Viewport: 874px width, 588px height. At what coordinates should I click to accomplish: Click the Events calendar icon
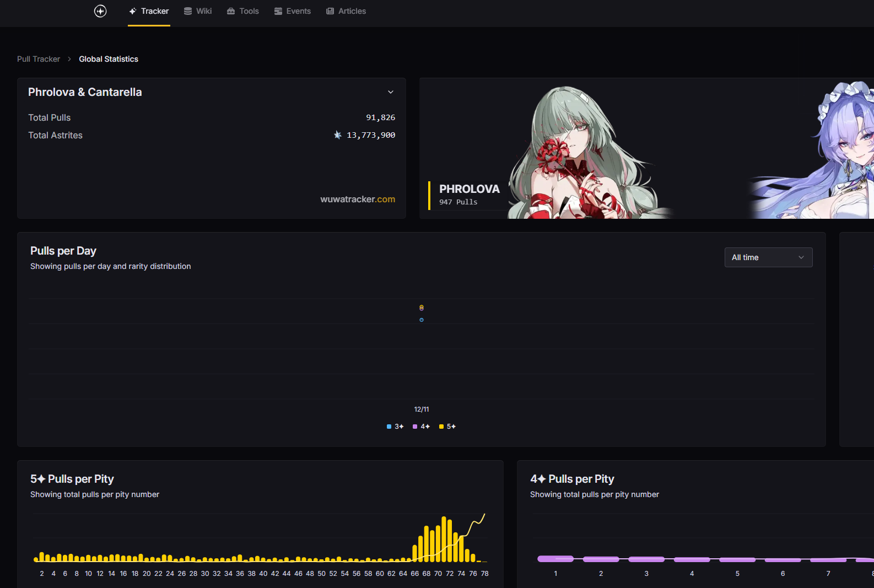tap(278, 11)
